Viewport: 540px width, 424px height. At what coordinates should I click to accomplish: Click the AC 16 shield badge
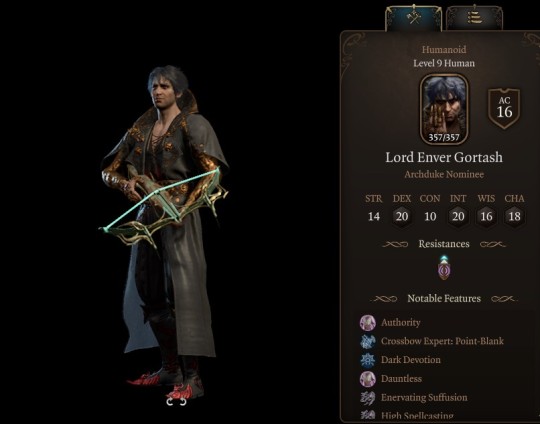pyautogui.click(x=504, y=108)
